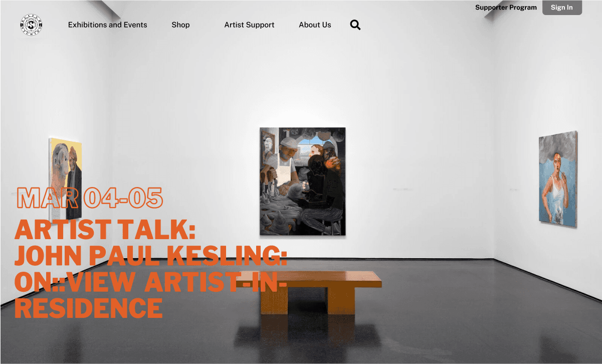Open the search magnifier icon
The width and height of the screenshot is (602, 364).
355,25
